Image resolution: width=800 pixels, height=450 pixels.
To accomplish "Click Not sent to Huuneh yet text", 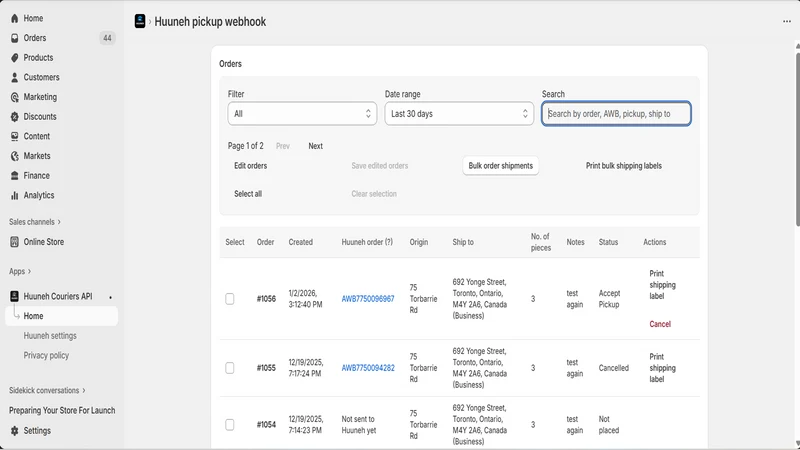I will [x=359, y=424].
